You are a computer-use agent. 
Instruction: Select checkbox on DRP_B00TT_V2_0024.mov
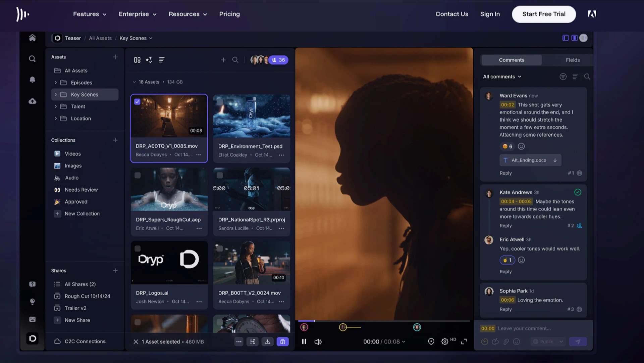pos(220,248)
